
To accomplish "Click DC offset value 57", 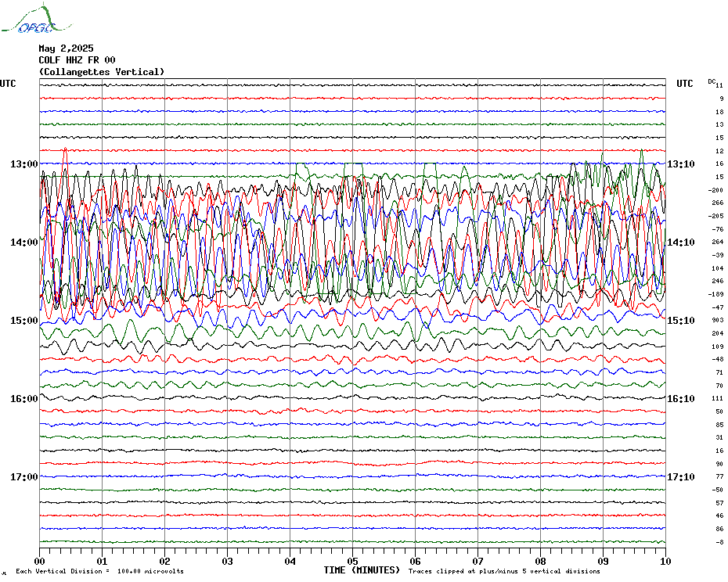I will click(x=719, y=503).
